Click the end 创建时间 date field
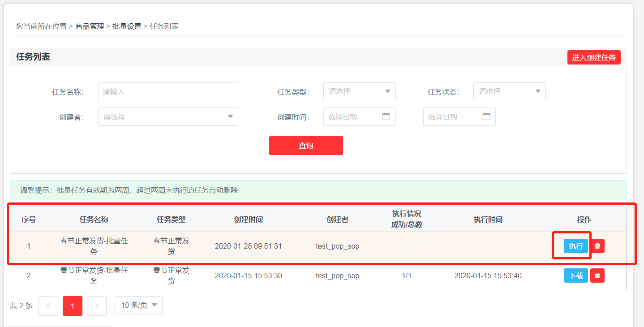 (x=459, y=116)
